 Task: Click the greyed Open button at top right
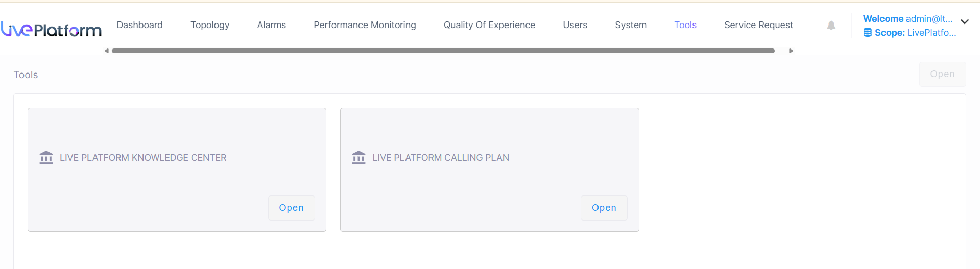pyautogui.click(x=942, y=74)
